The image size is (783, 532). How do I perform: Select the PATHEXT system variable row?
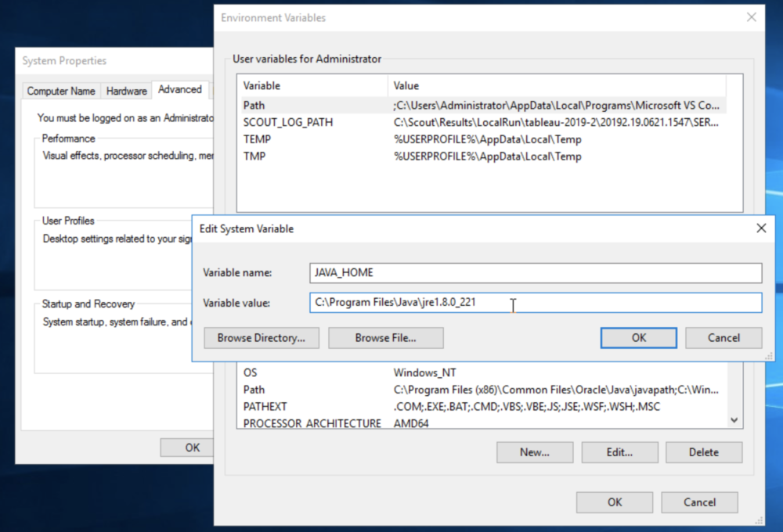(265, 407)
